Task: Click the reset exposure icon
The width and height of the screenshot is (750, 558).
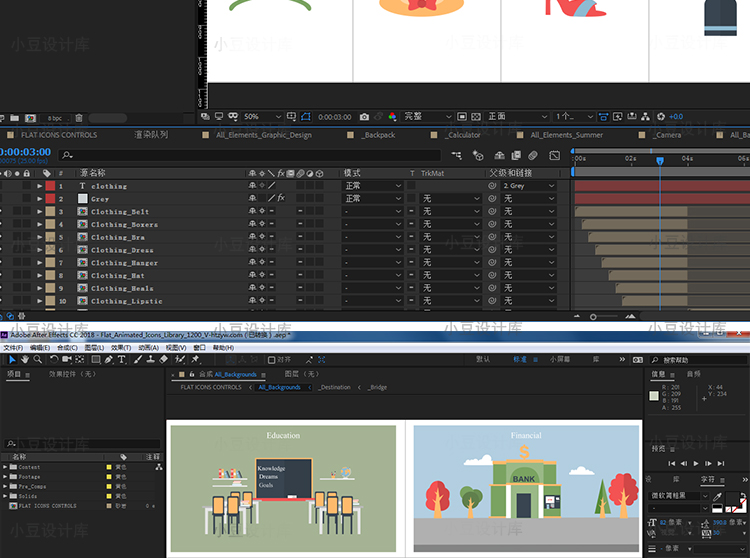Action: click(x=661, y=117)
